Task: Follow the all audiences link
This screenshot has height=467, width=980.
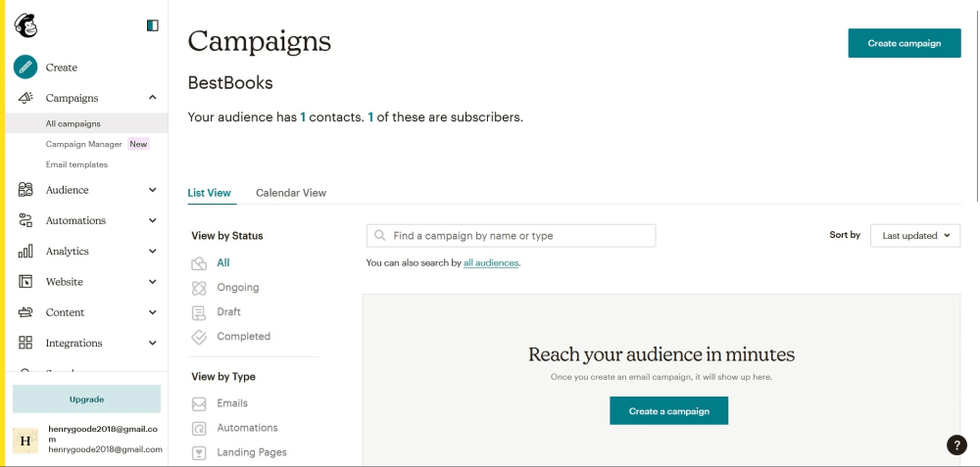Action: point(491,262)
